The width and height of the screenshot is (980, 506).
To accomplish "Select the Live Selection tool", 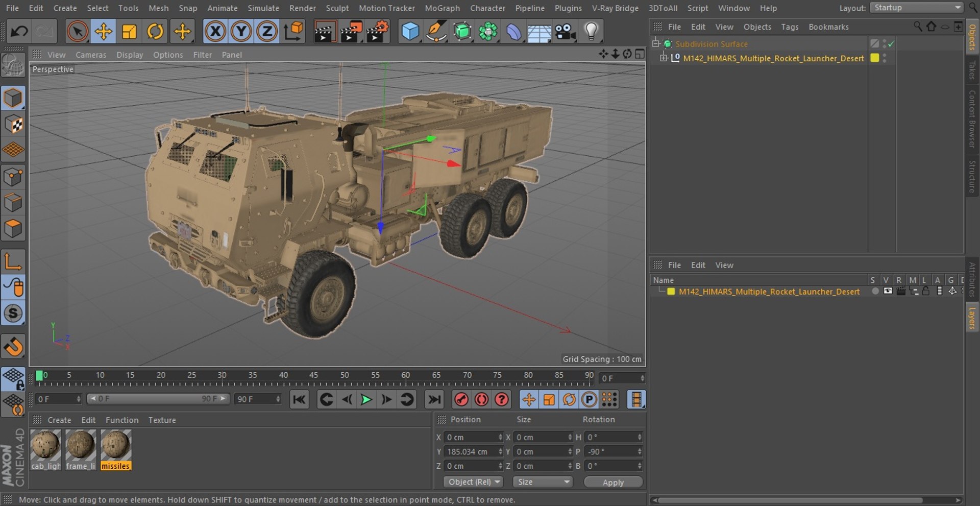I will pyautogui.click(x=77, y=32).
